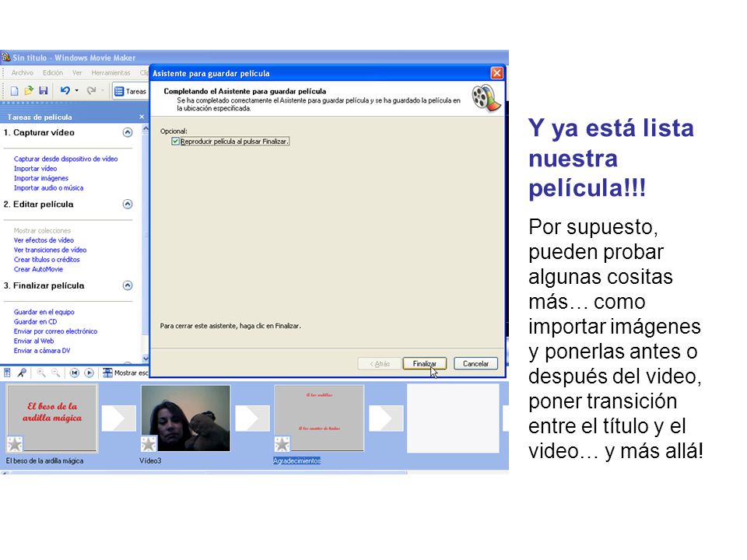The image size is (747, 560).
Task: Open the Edición menu
Action: point(52,73)
